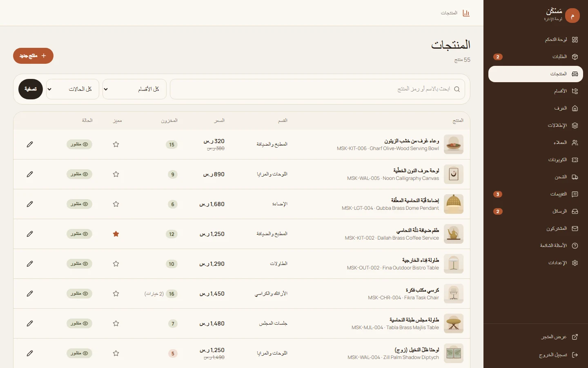The height and width of the screenshot is (368, 588).
Task: Open the كل الأقسام category dropdown
Action: 134,89
